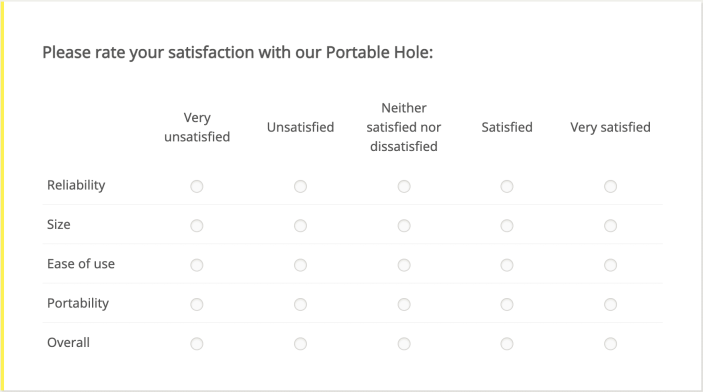Mark Ease of use as Neither option
The height and width of the screenshot is (392, 703).
pyautogui.click(x=404, y=265)
